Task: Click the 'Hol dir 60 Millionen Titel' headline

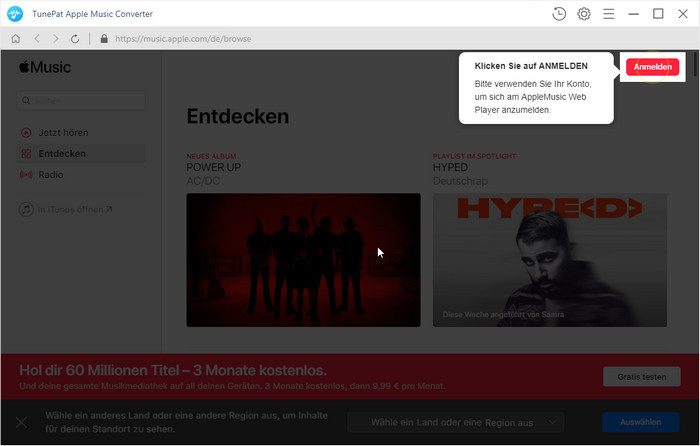Action: (173, 370)
